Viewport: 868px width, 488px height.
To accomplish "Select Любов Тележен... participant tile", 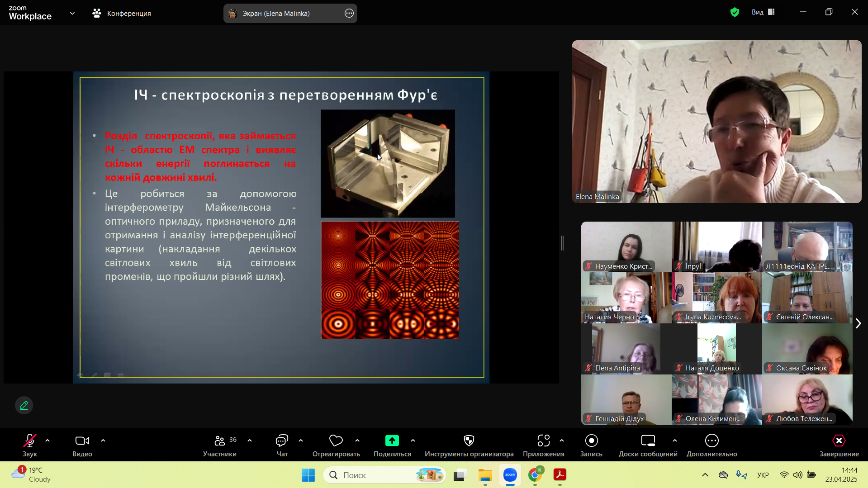I will pos(807,400).
